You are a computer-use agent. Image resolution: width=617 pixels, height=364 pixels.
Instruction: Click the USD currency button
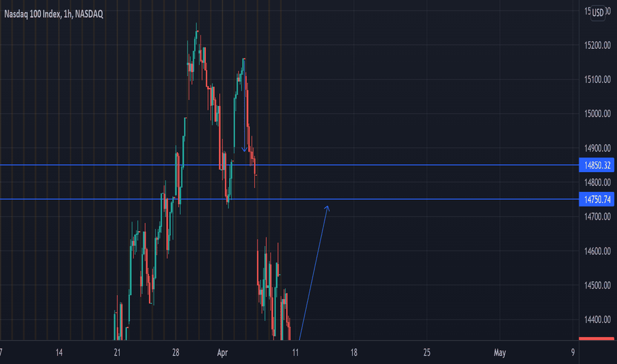(598, 13)
